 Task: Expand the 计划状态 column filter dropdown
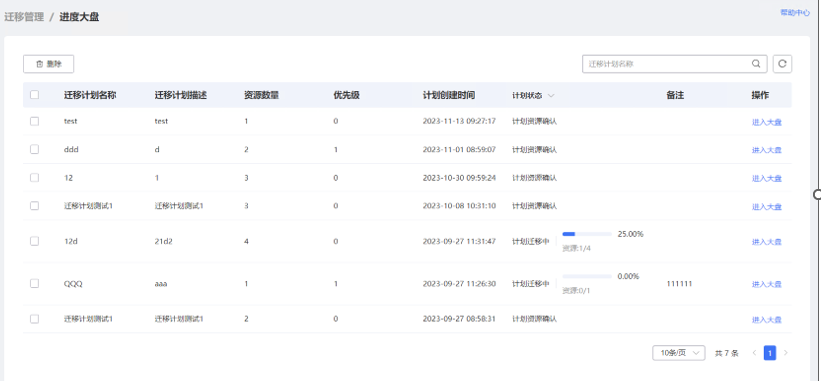551,95
